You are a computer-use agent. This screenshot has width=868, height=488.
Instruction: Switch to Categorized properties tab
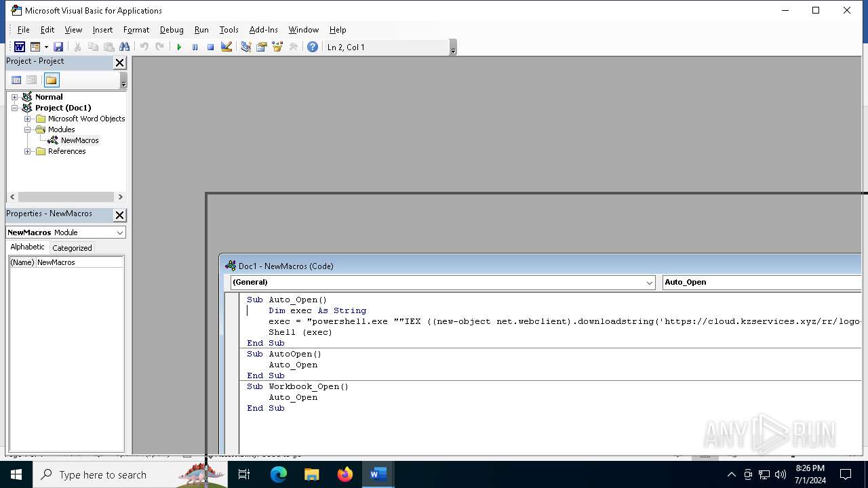72,248
